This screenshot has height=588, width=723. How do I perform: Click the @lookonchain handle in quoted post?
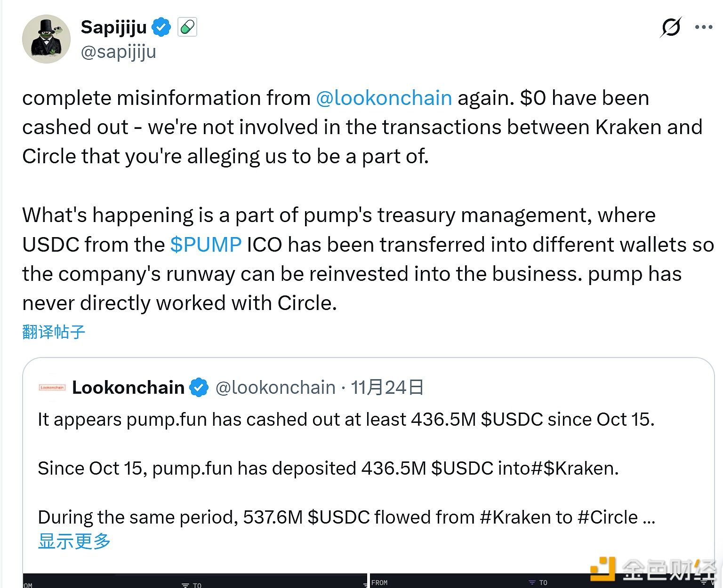coord(275,388)
